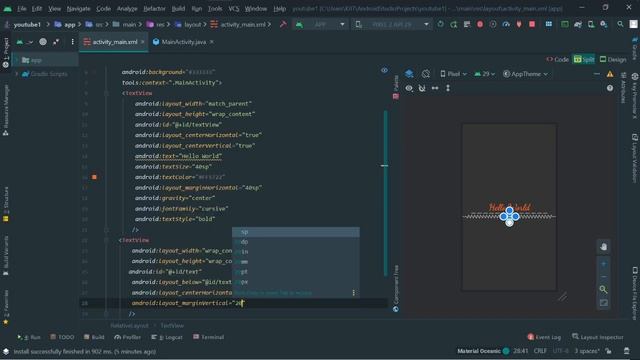This screenshot has width=640, height=360.
Task: Close the MainActivity.java tab
Action: (x=212, y=42)
